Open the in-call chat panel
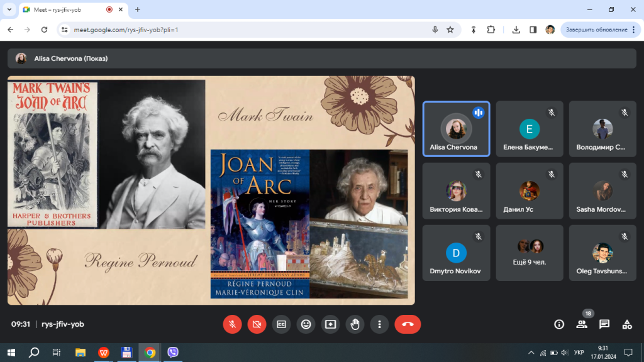This screenshot has height=362, width=644. (604, 324)
